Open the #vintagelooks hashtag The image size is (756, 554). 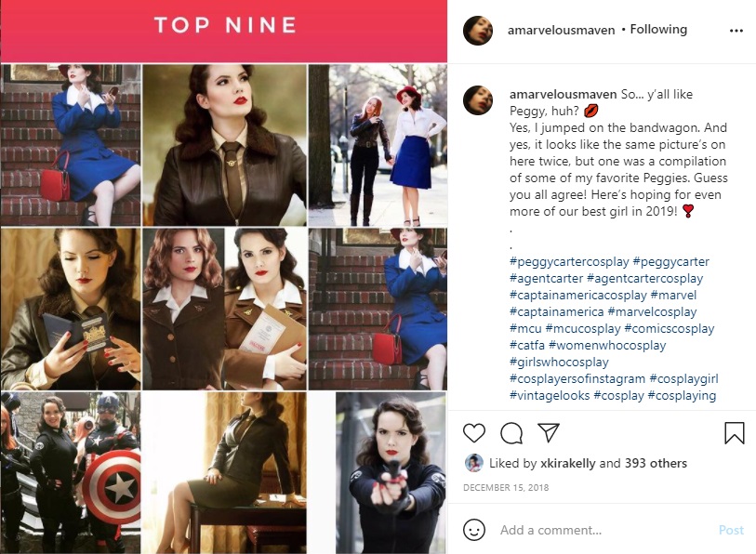tap(550, 395)
